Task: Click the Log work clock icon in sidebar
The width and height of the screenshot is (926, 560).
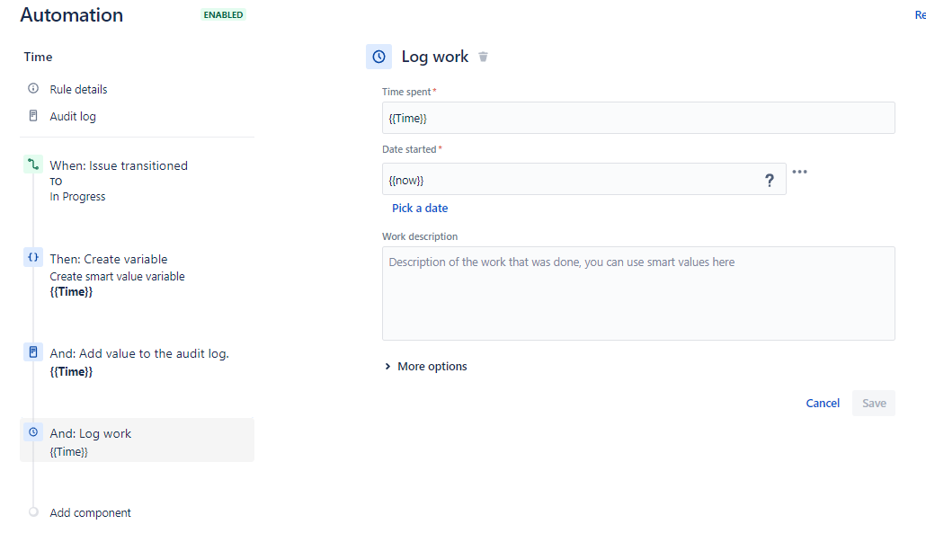Action: pos(32,432)
